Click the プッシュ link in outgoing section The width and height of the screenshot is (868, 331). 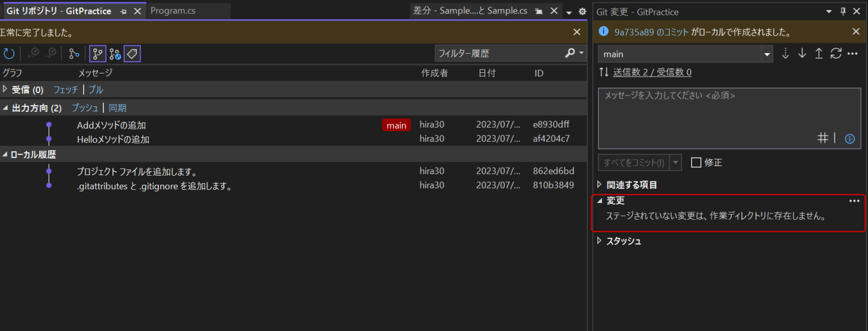coord(85,108)
